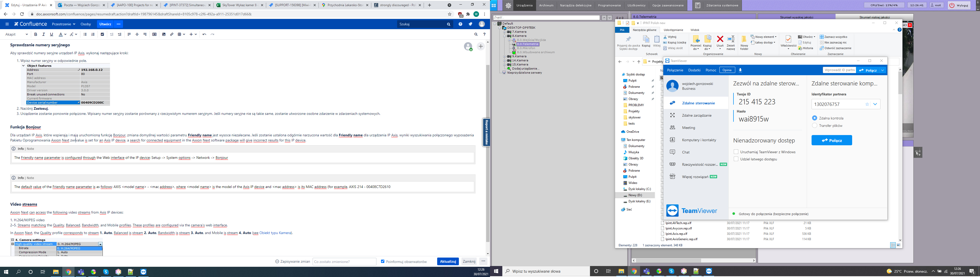This screenshot has width=980, height=277.
Task: Click the red Usuń delete icon
Action: (x=720, y=39)
